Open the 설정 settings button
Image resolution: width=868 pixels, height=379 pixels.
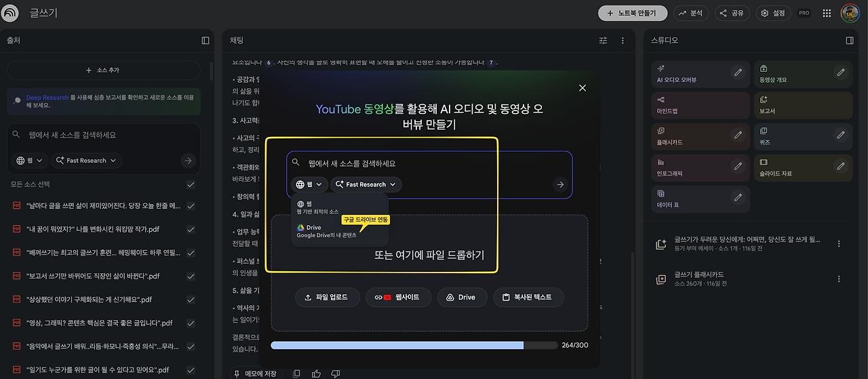pos(774,13)
